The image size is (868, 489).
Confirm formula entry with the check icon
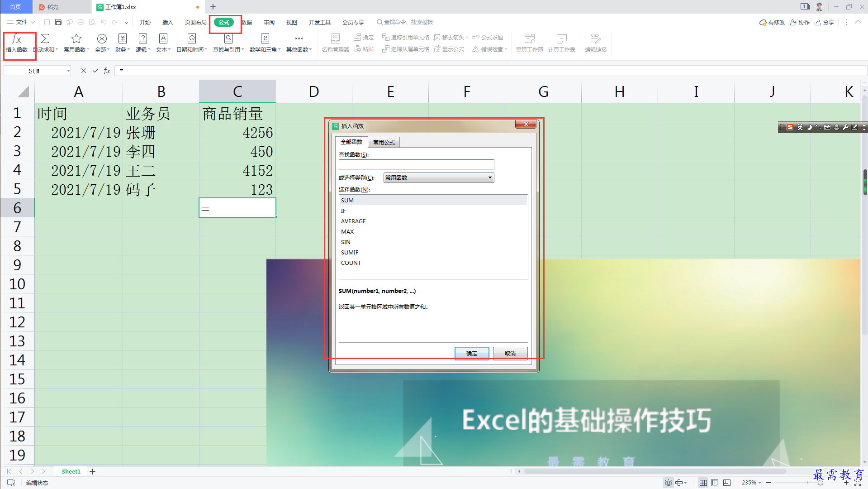point(95,71)
